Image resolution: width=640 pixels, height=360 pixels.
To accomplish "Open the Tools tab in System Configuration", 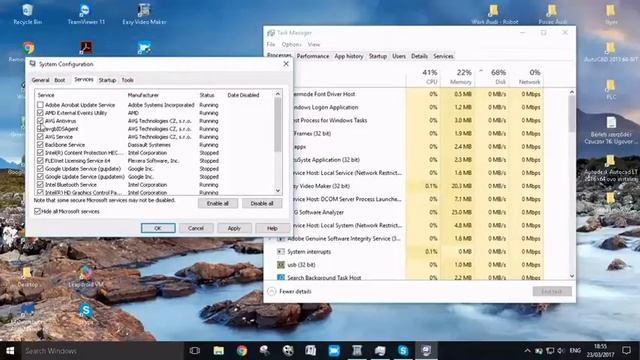I will [127, 80].
